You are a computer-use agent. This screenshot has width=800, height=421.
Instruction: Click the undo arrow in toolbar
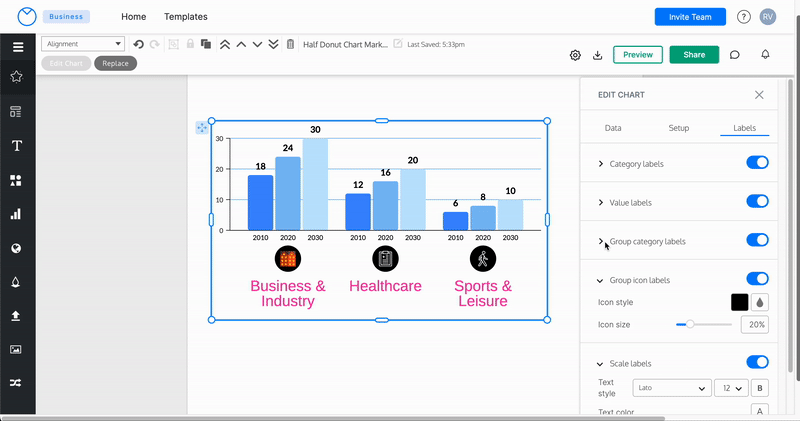139,44
